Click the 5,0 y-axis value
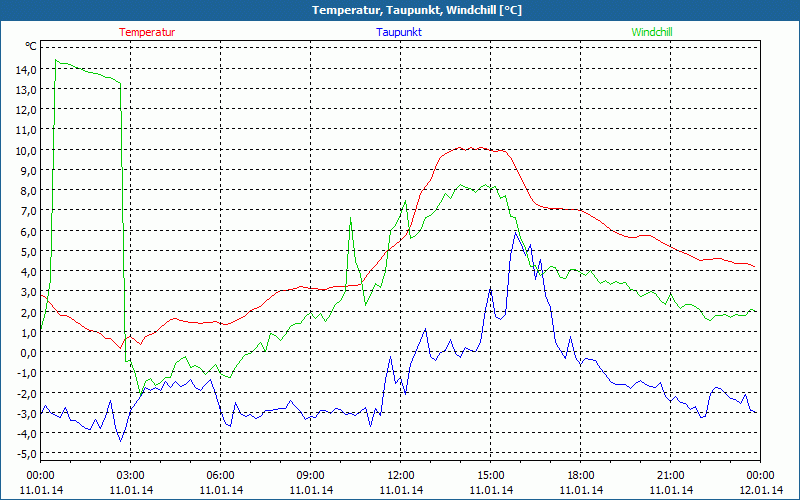 (x=29, y=251)
